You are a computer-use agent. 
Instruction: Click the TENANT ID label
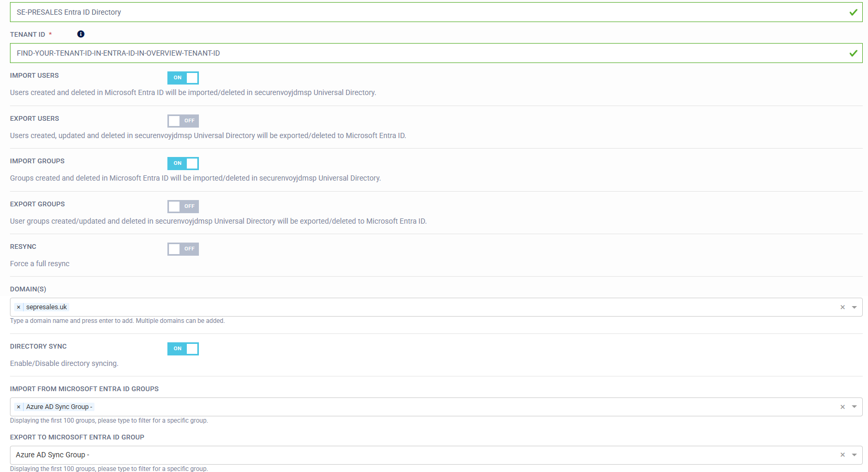click(27, 35)
